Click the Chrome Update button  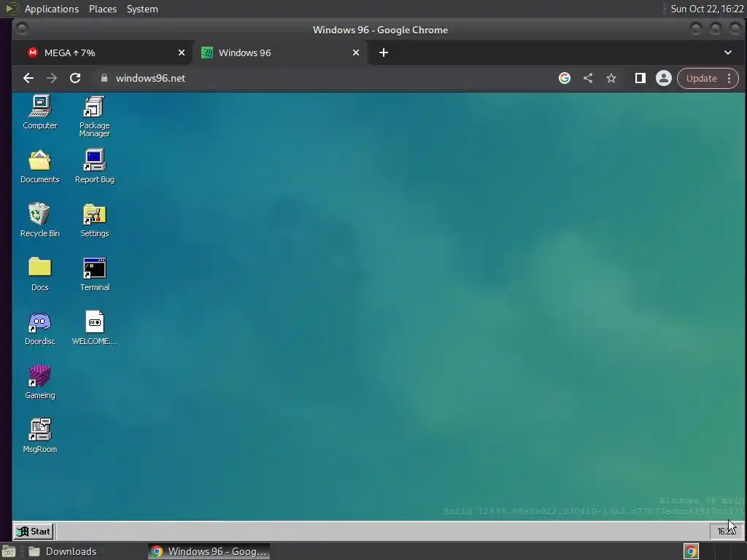pos(701,78)
